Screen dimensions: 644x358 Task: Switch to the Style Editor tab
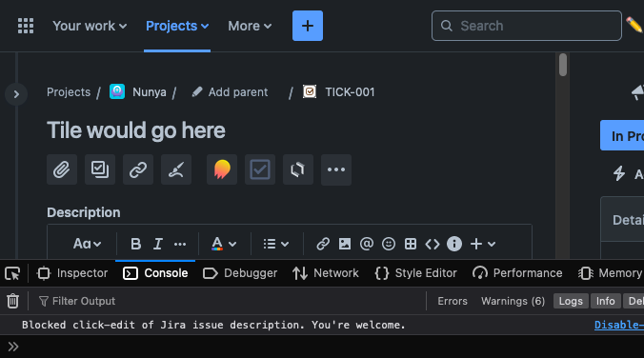(415, 273)
